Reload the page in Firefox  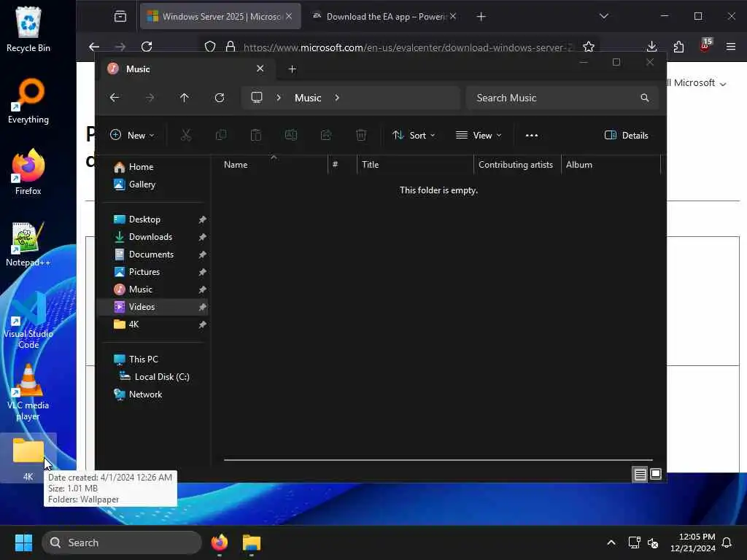pyautogui.click(x=147, y=47)
